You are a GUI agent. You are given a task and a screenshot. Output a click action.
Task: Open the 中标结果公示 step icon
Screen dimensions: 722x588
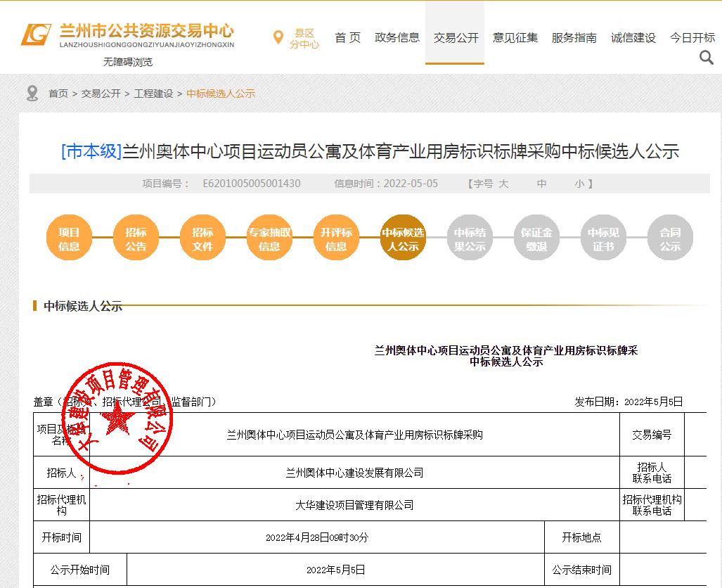(469, 238)
